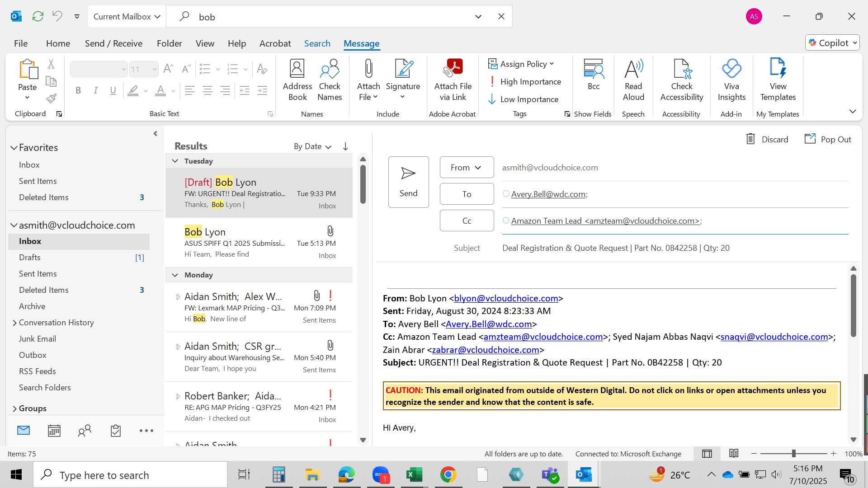Click the font color swatch
The height and width of the screenshot is (488, 868).
point(160,91)
